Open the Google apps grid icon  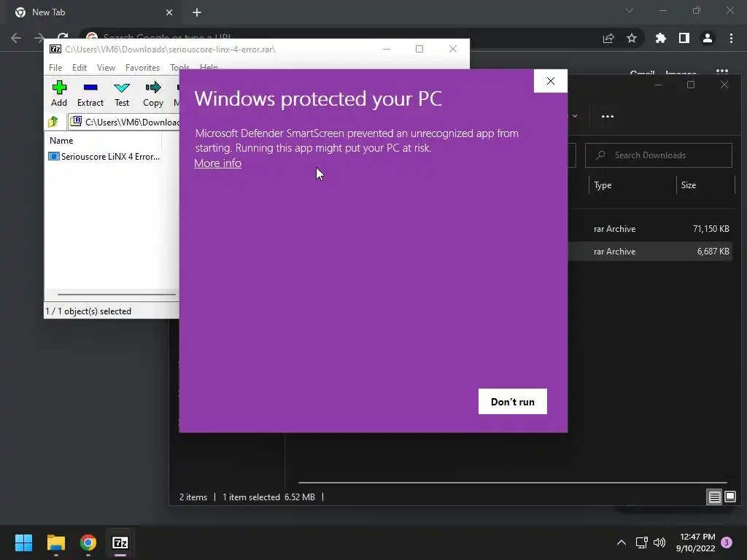(x=722, y=72)
